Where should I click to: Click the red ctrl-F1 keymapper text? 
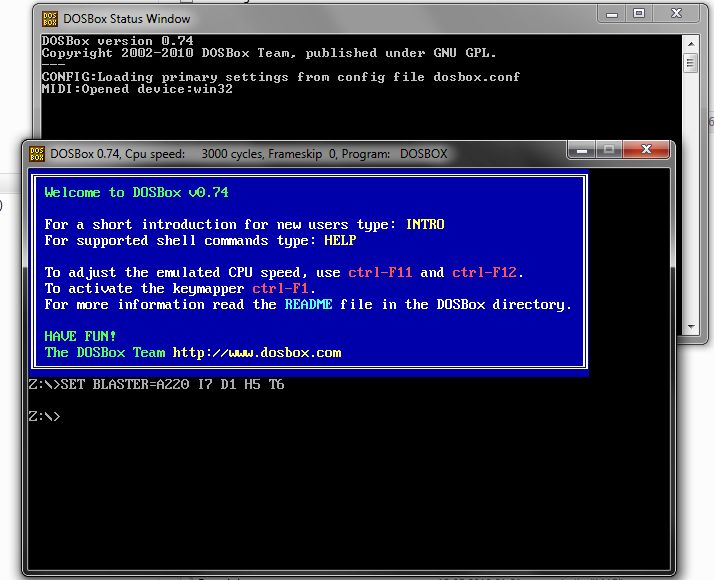(x=280, y=288)
